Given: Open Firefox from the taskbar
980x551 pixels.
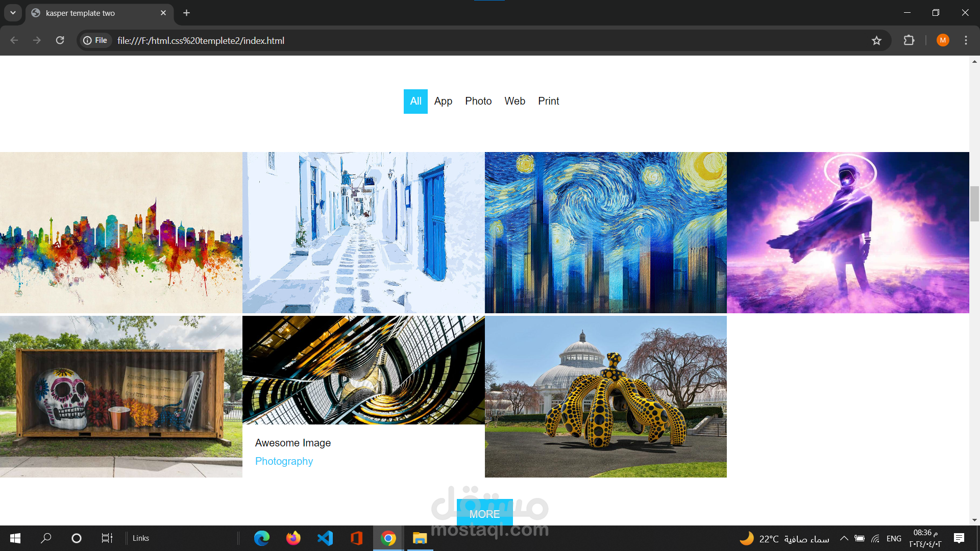Looking at the screenshot, I should pos(293,538).
